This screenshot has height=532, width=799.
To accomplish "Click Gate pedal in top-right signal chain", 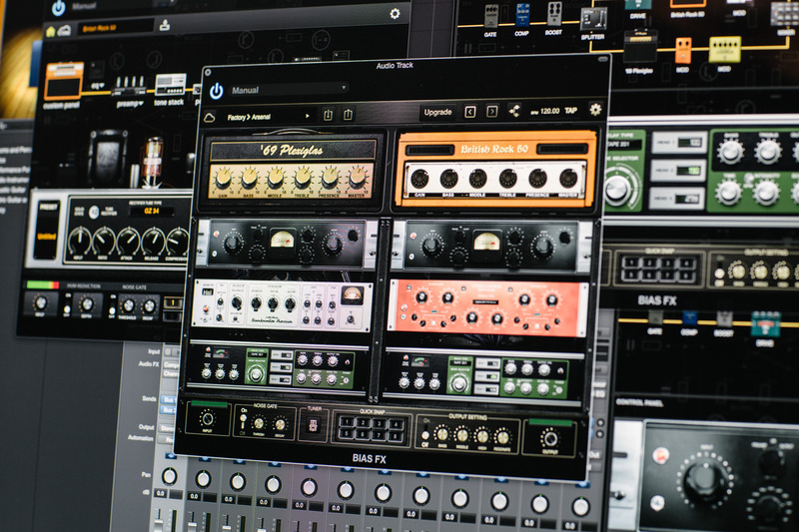I will [491, 16].
